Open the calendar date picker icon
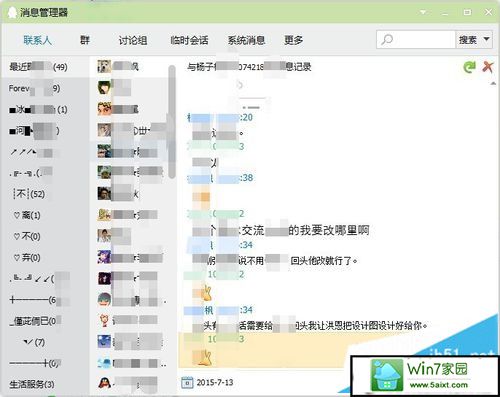This screenshot has height=397, width=500. [187, 382]
